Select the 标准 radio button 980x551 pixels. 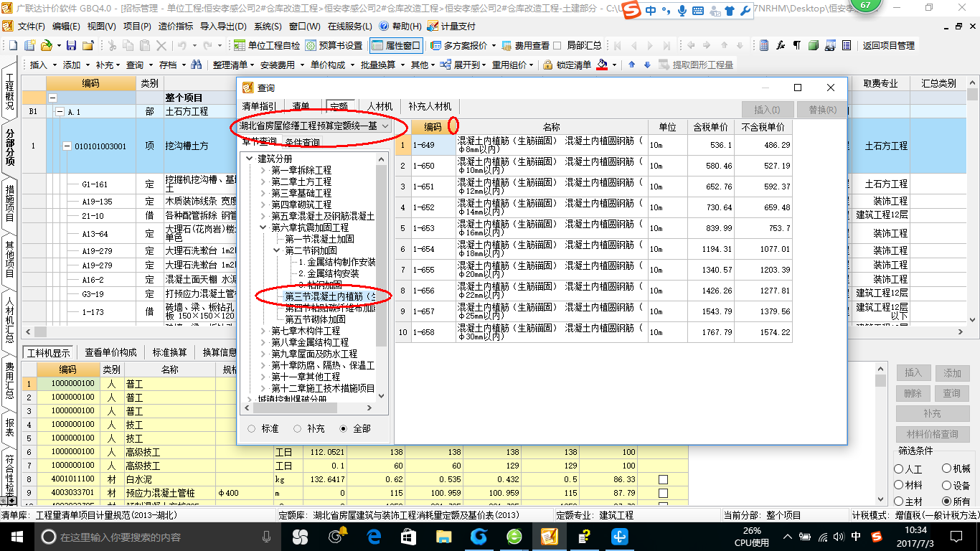pyautogui.click(x=251, y=428)
